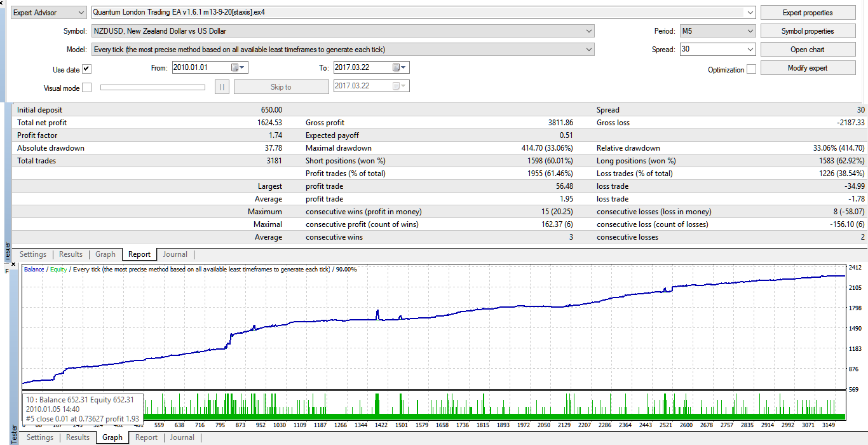Click the Profit factor value 1.74

(x=276, y=135)
